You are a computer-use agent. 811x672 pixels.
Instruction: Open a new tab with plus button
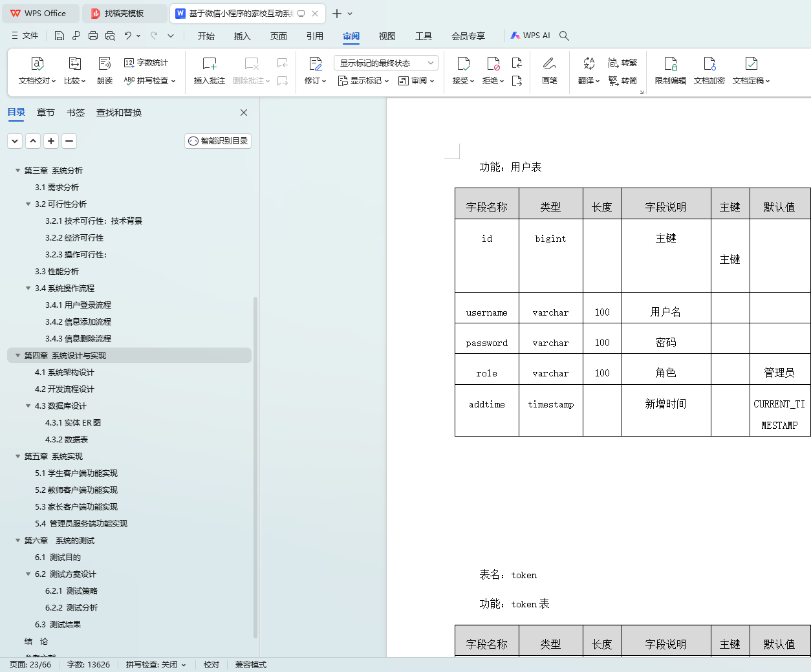point(337,14)
